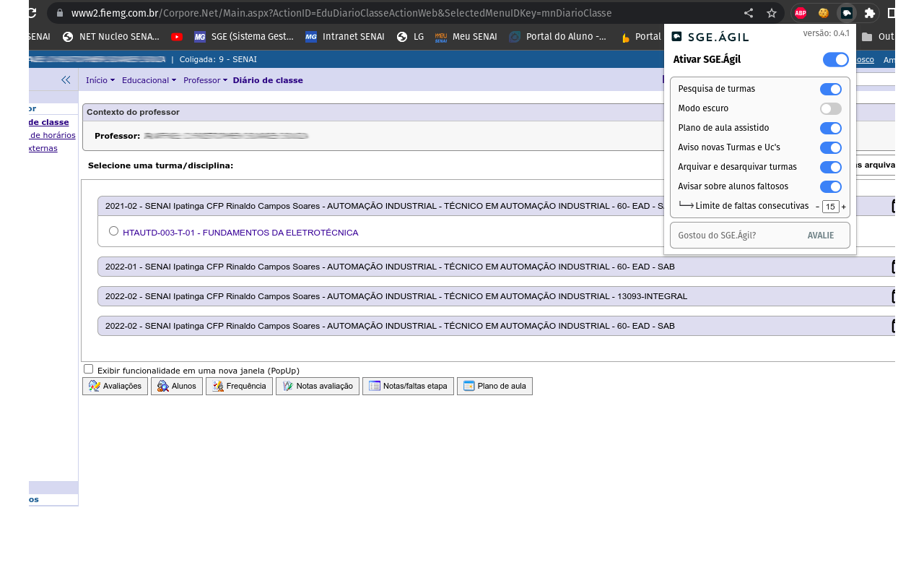This screenshot has height=578, width=924.
Task: Open the 'de horários' sidebar link
Action: pyautogui.click(x=52, y=135)
